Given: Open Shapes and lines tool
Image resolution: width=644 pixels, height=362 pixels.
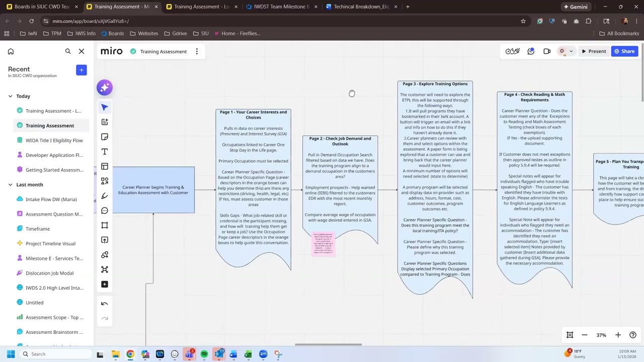Looking at the screenshot, I should (x=105, y=181).
